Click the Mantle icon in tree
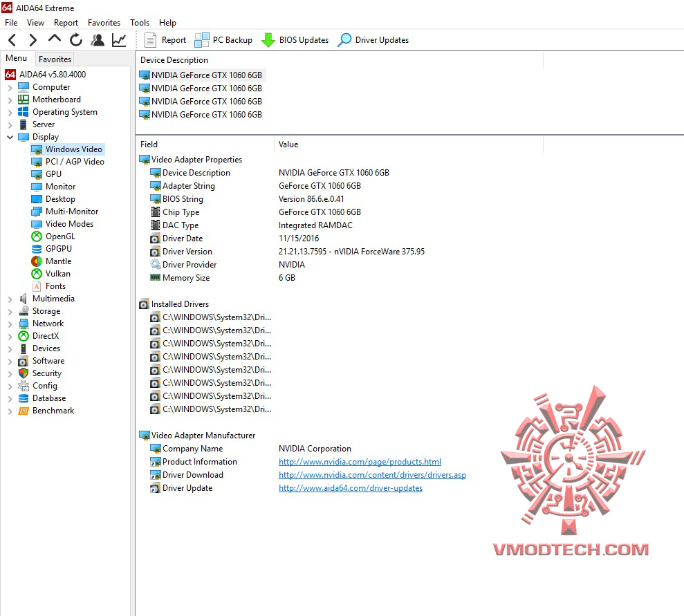This screenshot has width=684, height=616. [x=37, y=261]
